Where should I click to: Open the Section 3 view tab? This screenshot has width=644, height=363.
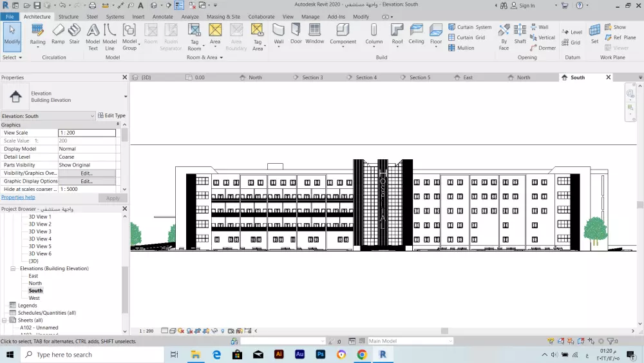click(x=312, y=77)
